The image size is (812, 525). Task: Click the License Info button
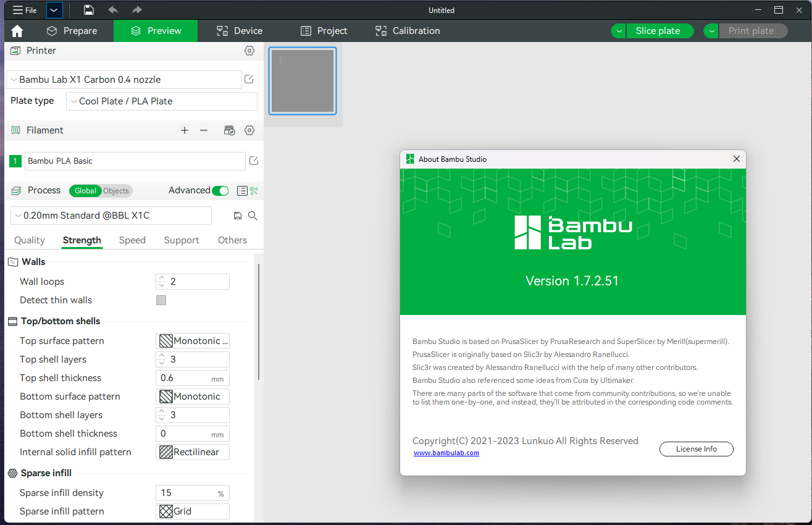click(697, 449)
